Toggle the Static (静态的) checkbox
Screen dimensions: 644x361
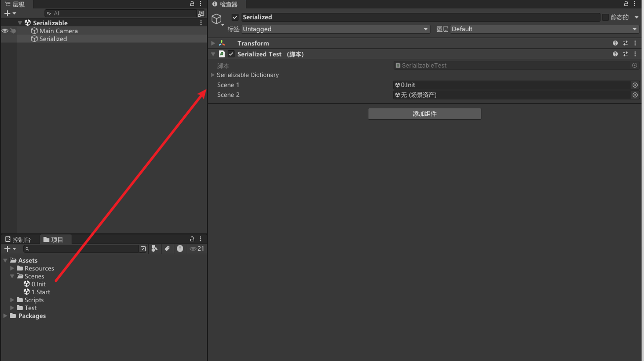(605, 17)
